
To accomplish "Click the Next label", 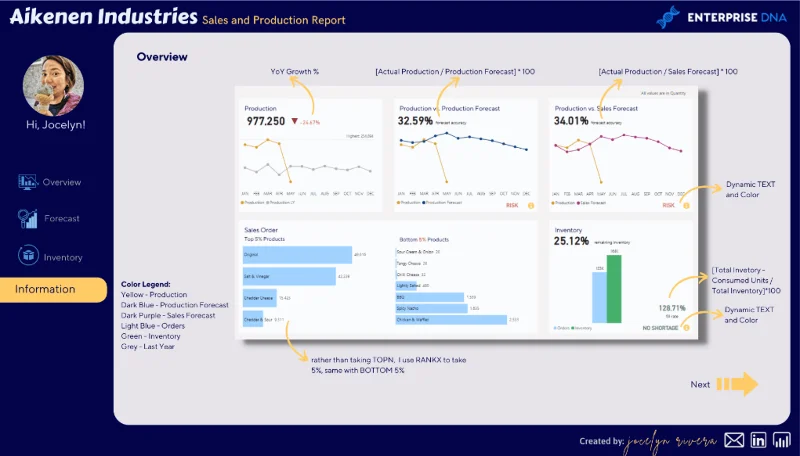I will 700,385.
